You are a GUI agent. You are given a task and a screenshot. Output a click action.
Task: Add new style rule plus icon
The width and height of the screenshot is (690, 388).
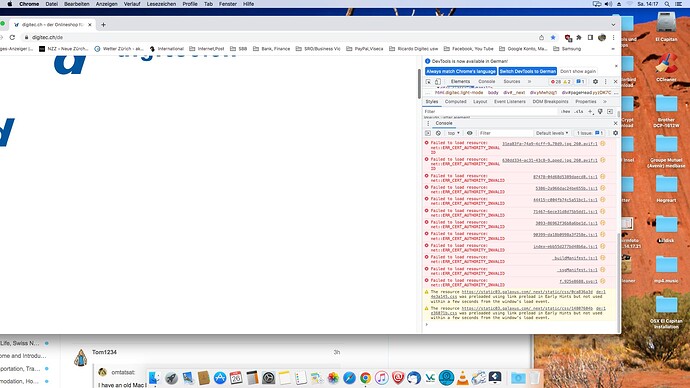tap(591, 112)
